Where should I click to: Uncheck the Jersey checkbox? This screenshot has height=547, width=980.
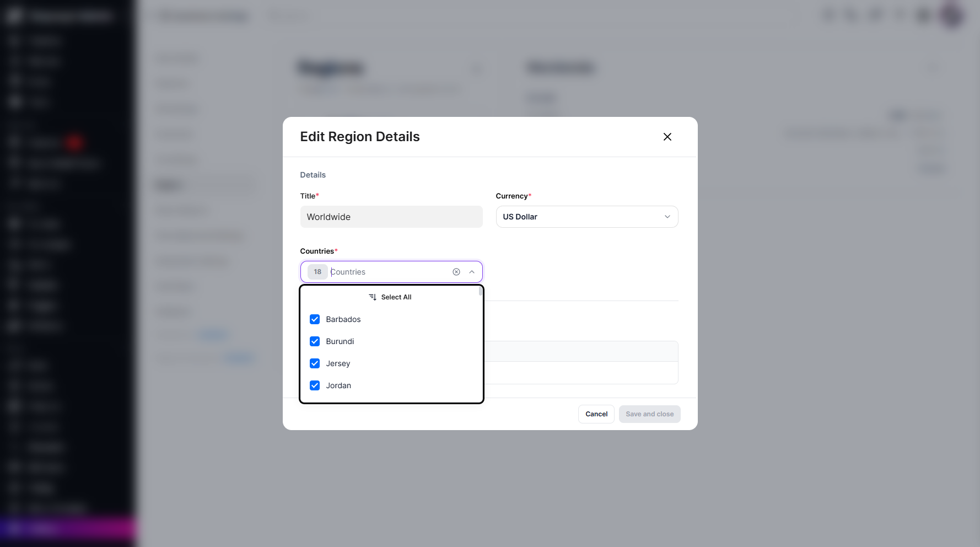(x=315, y=363)
